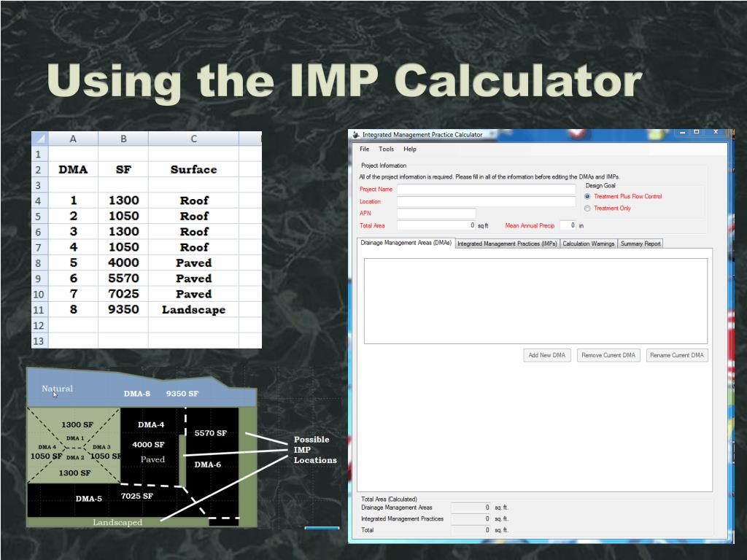Open the Calculation Warnings tab

click(x=589, y=244)
